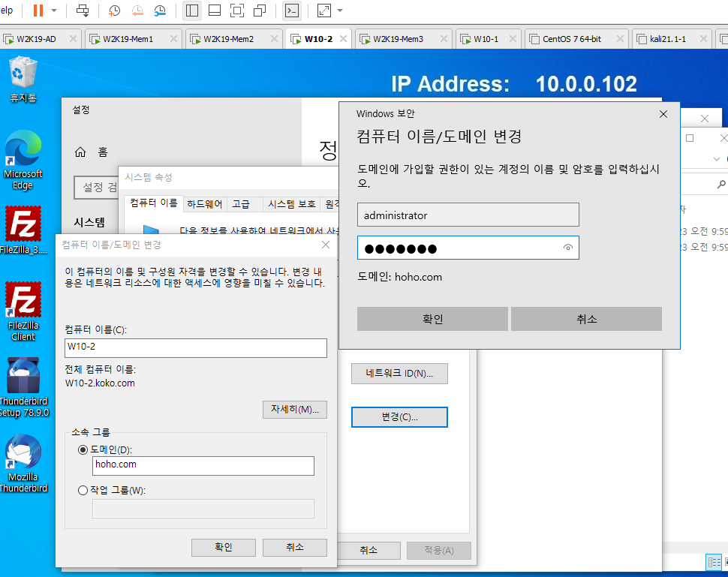Click the 네트워크 ID(N)... button
Image resolution: width=728 pixels, height=577 pixels.
[x=399, y=373]
